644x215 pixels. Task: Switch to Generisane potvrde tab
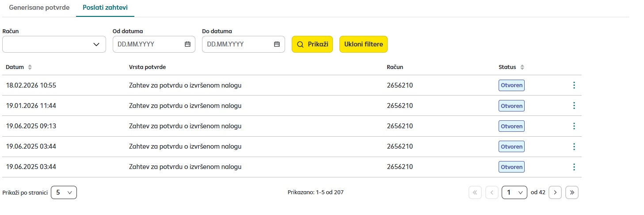tap(39, 8)
